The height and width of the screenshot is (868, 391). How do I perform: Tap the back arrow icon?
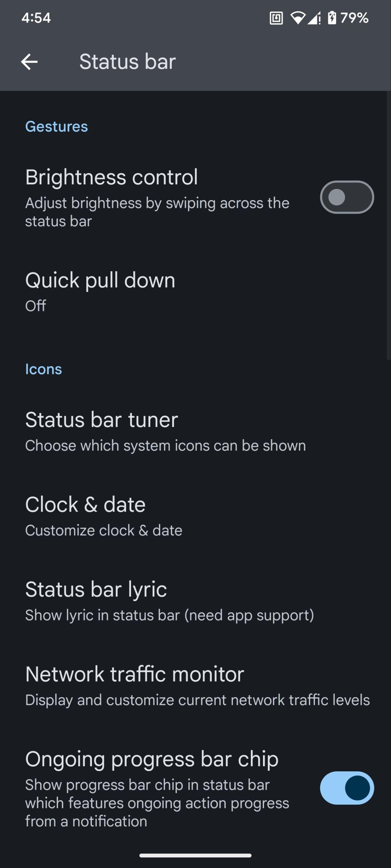pos(29,62)
